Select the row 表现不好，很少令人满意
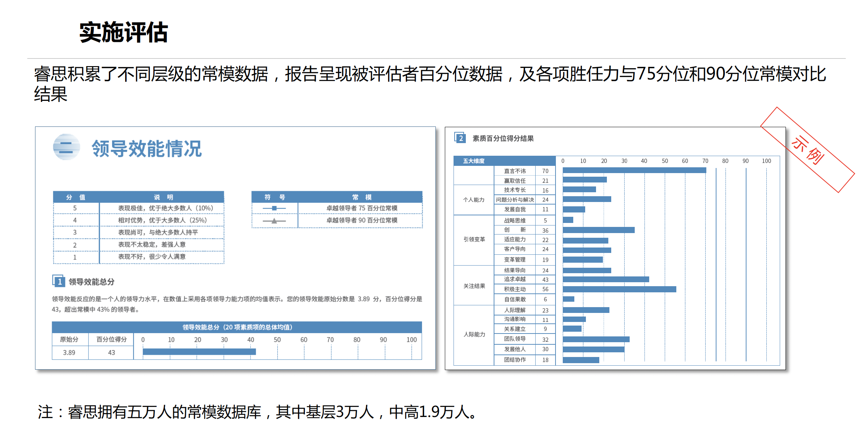This screenshot has height=443, width=868. tap(139, 257)
